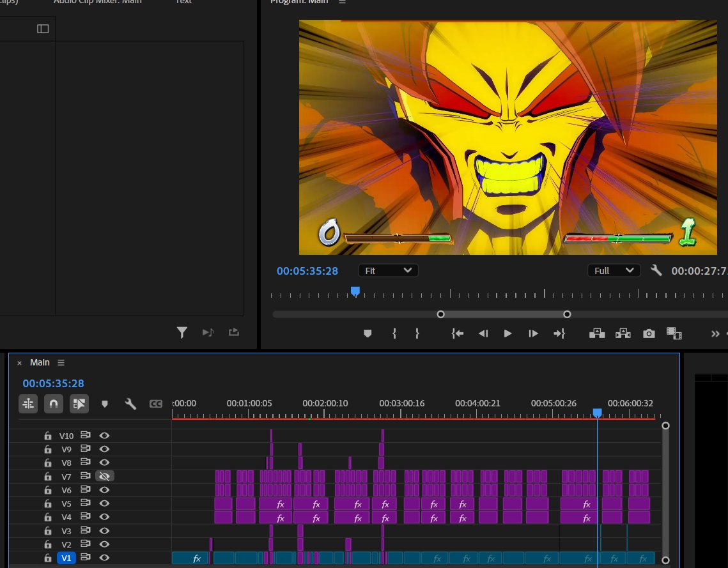The height and width of the screenshot is (568, 728).
Task: Toggle Insert and overwrite sequences as nests
Action: coord(28,404)
